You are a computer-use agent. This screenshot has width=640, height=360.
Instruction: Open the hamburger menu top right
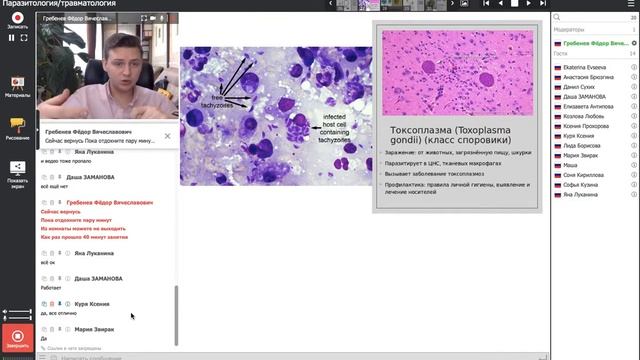[x=631, y=4]
